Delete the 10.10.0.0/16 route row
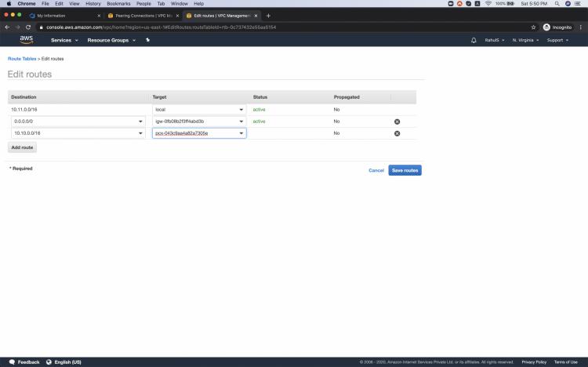Viewport: 588px width, 367px height. pos(397,133)
